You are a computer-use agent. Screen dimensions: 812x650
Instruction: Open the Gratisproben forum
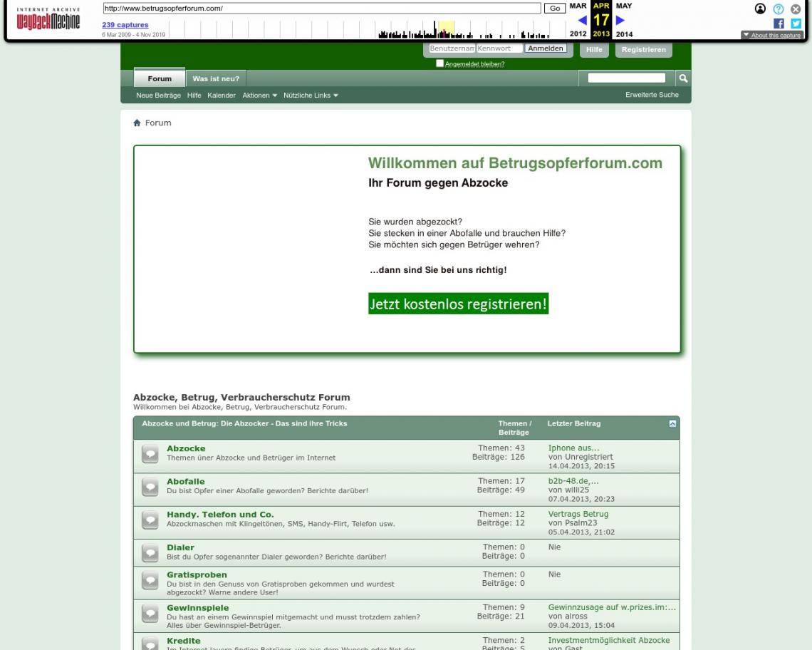197,575
